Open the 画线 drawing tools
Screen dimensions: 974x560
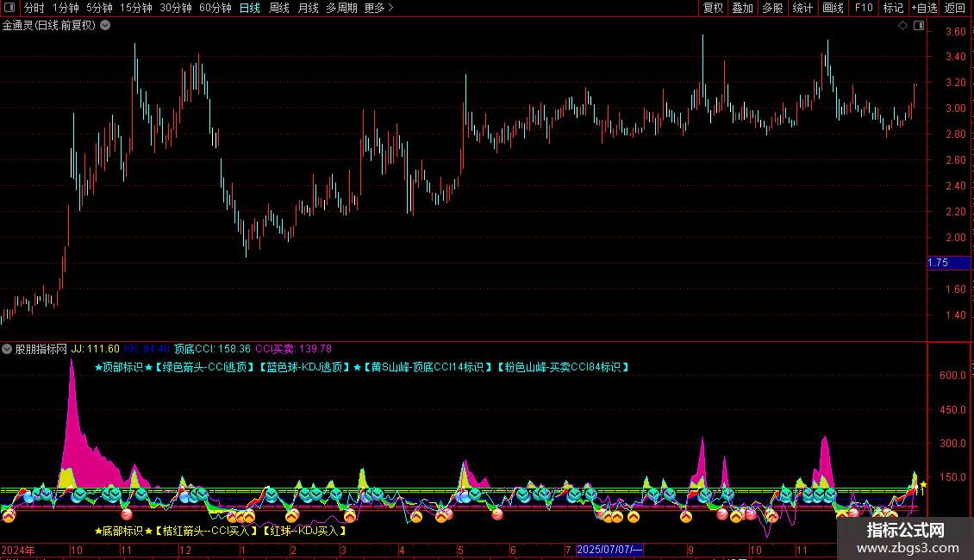(x=833, y=8)
